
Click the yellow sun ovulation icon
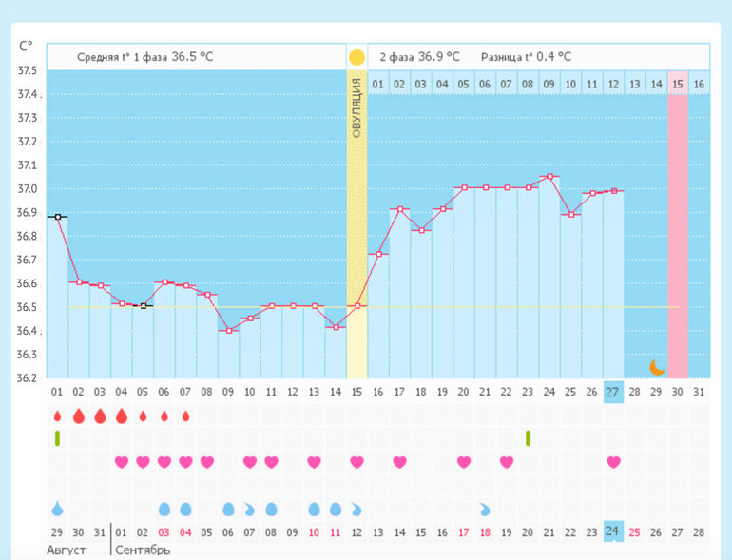[x=356, y=57]
